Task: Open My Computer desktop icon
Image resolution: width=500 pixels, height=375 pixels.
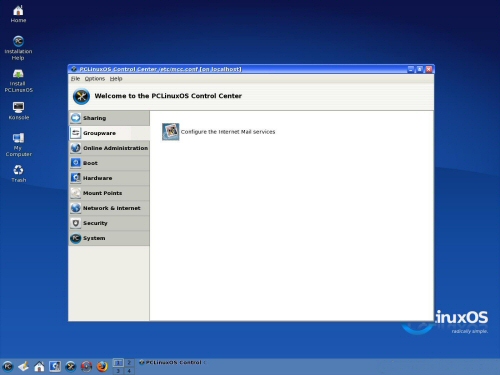Action: (18, 145)
